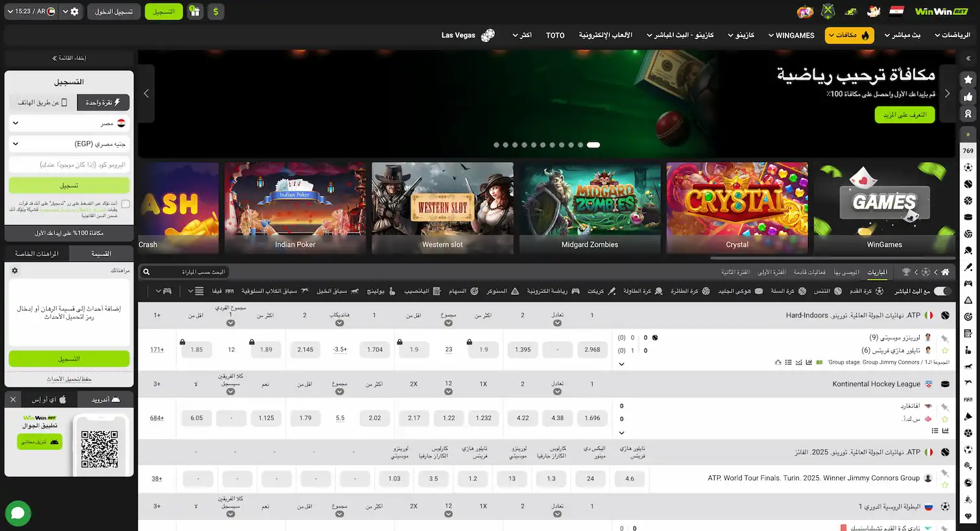Open the site settings gear in header

click(x=75, y=12)
